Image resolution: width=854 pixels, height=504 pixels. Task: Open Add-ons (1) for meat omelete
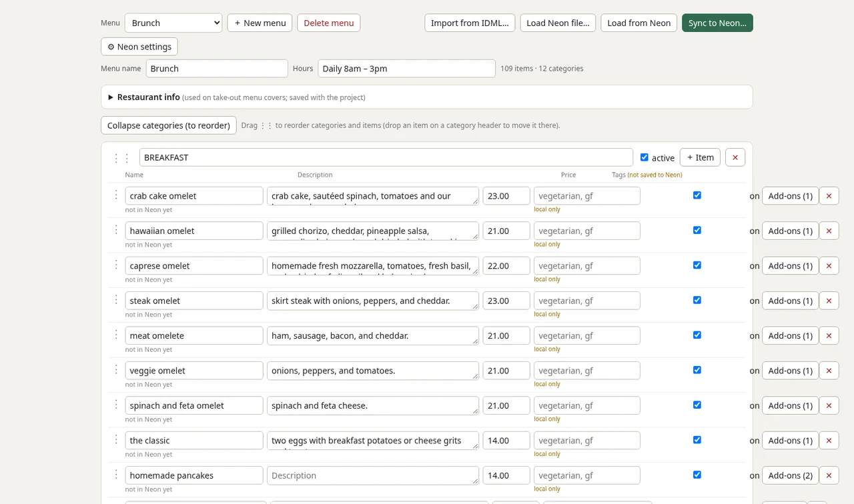click(x=790, y=336)
